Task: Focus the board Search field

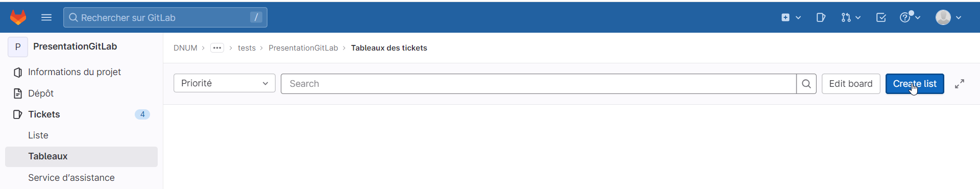Action: click(538, 84)
